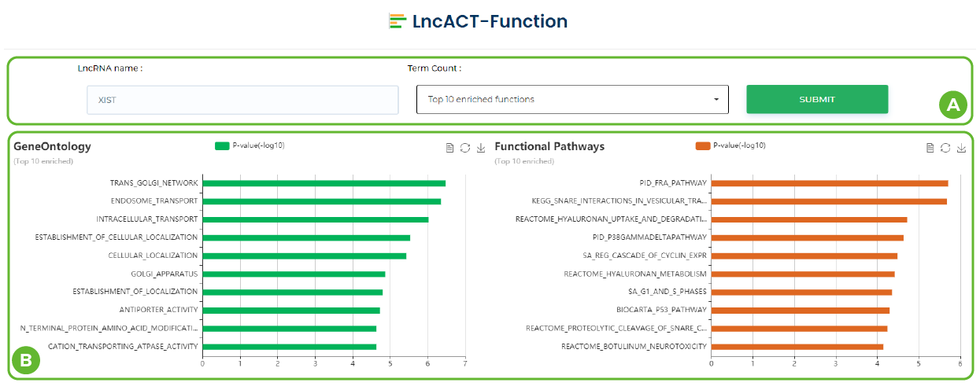Restore the GeneOntology chart
Screen dimensions: 980x390
tap(465, 148)
